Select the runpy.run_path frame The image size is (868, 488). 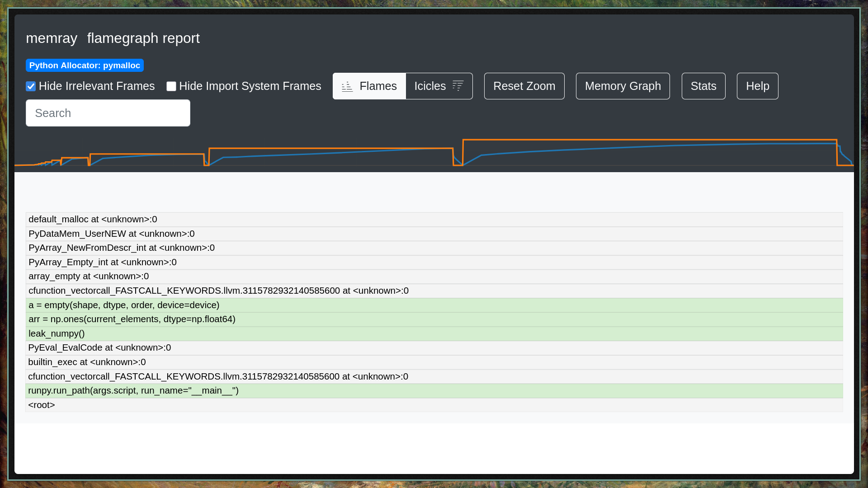point(434,391)
